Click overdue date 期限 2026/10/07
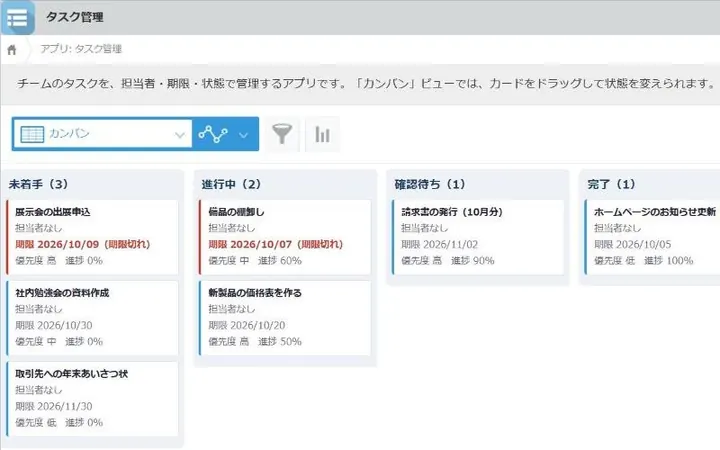Viewport: 720px width, 450px height. 250,244
